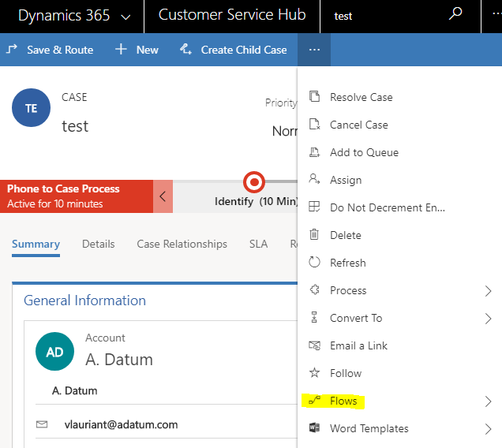The height and width of the screenshot is (448, 502).
Task: Choose Email a Link entry
Action: (399, 345)
